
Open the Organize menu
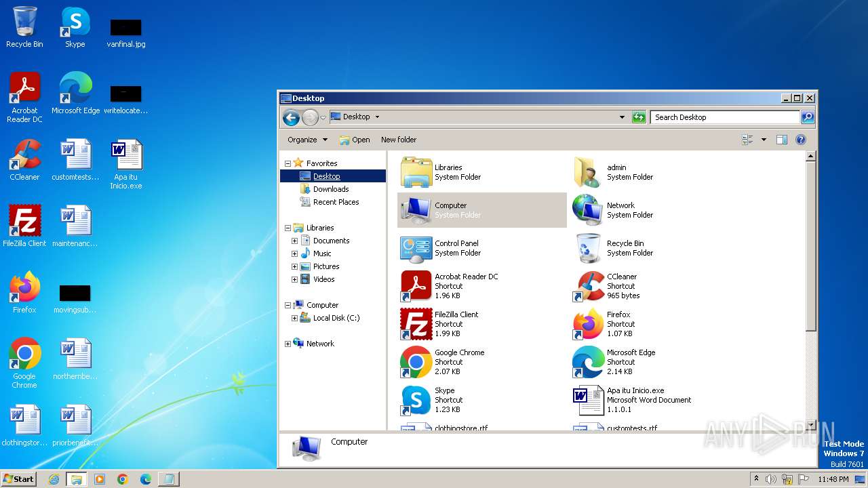tap(307, 140)
